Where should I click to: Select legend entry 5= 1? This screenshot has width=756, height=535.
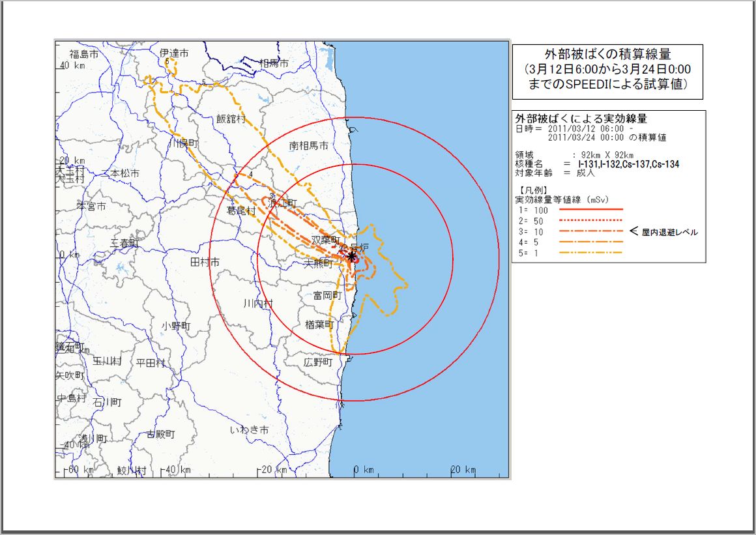tap(529, 253)
